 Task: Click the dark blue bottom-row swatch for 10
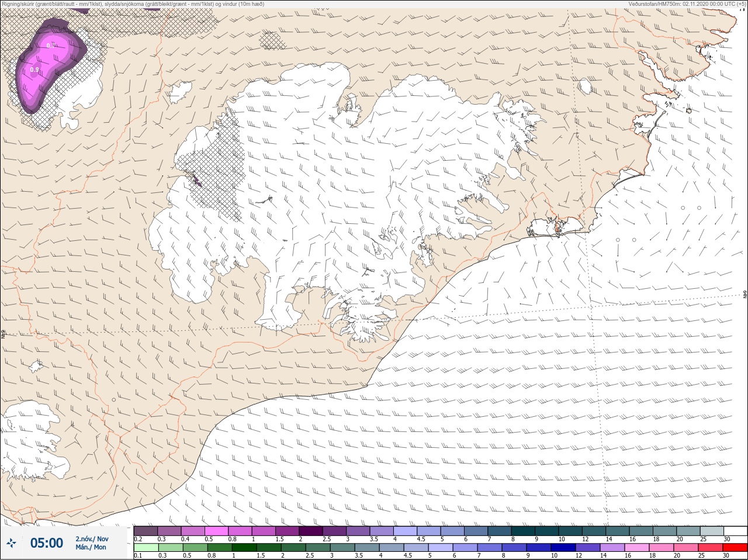(x=563, y=548)
